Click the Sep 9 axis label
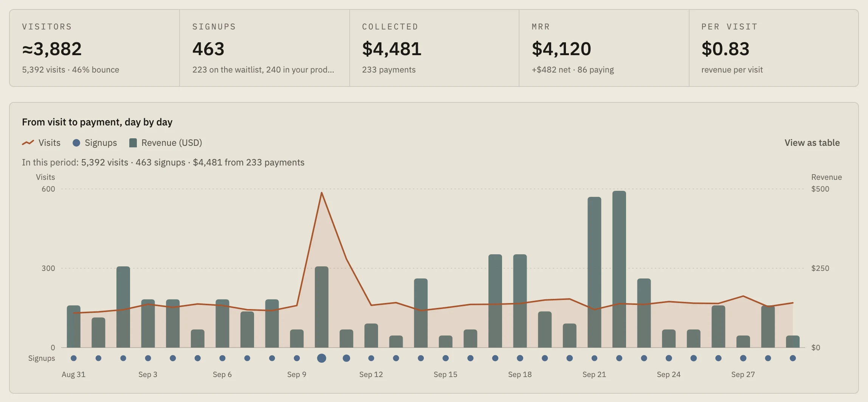868x402 pixels. point(297,374)
